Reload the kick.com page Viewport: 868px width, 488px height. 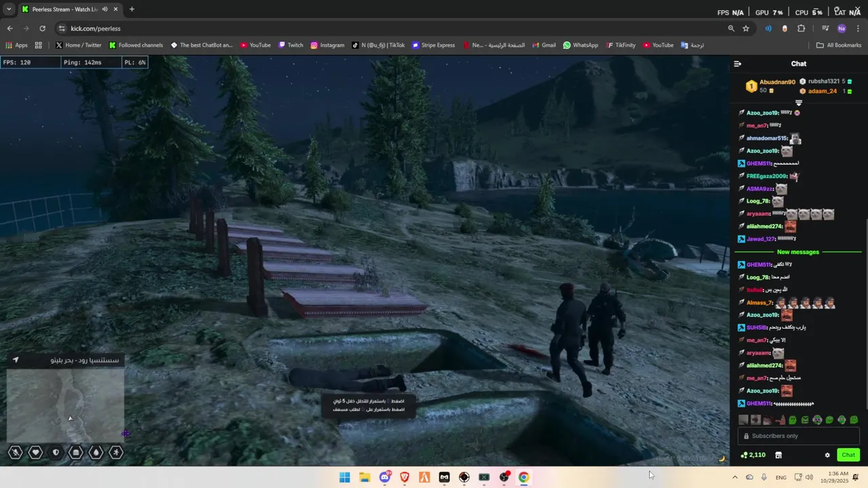pos(42,28)
